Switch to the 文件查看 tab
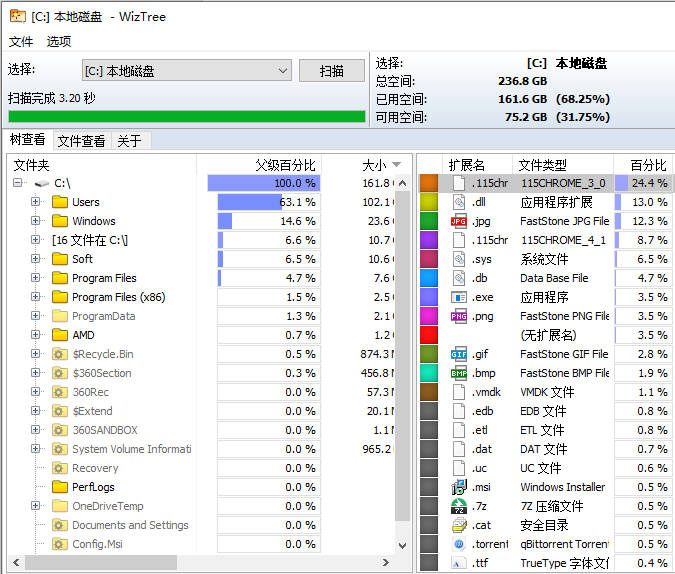The height and width of the screenshot is (574, 675). point(81,141)
